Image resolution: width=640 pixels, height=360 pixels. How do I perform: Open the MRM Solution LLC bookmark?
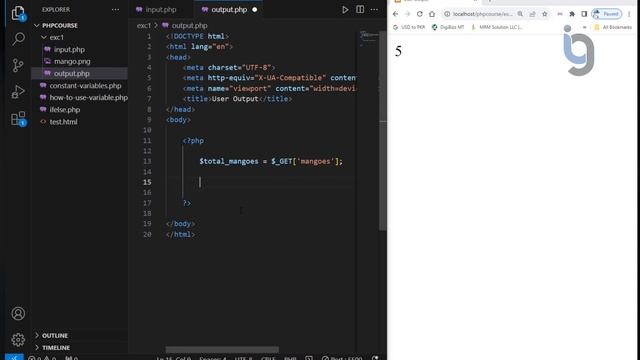click(497, 27)
